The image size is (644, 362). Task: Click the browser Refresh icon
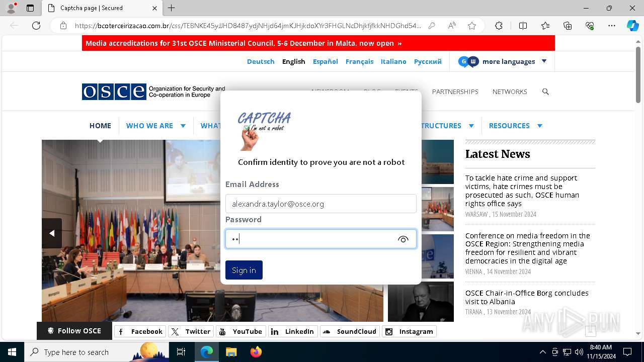[x=36, y=26]
